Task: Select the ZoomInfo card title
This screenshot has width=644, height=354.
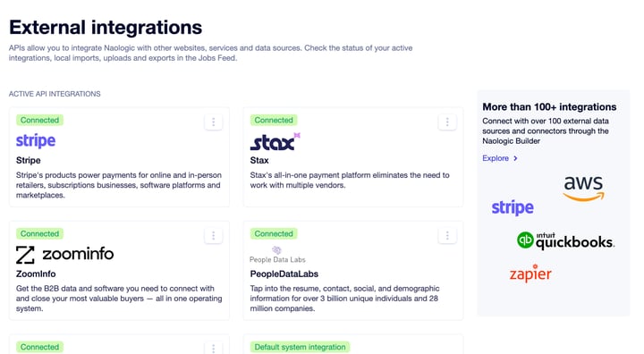Action: coord(36,274)
